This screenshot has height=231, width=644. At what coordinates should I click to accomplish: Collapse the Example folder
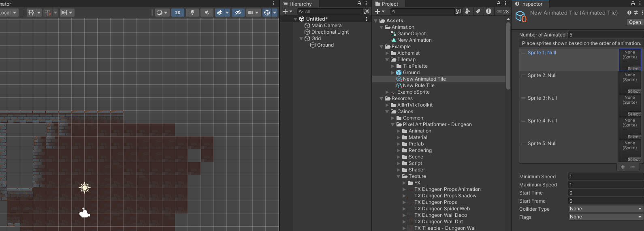382,47
